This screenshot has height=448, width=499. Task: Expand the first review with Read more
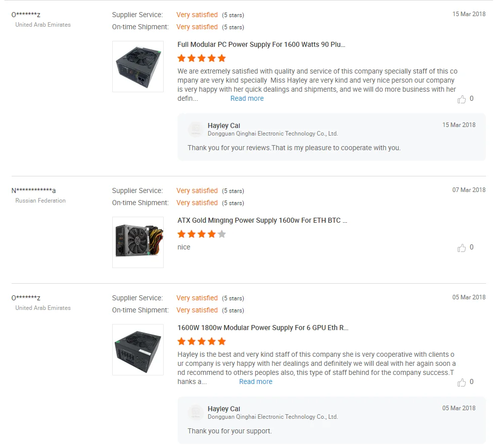(247, 99)
